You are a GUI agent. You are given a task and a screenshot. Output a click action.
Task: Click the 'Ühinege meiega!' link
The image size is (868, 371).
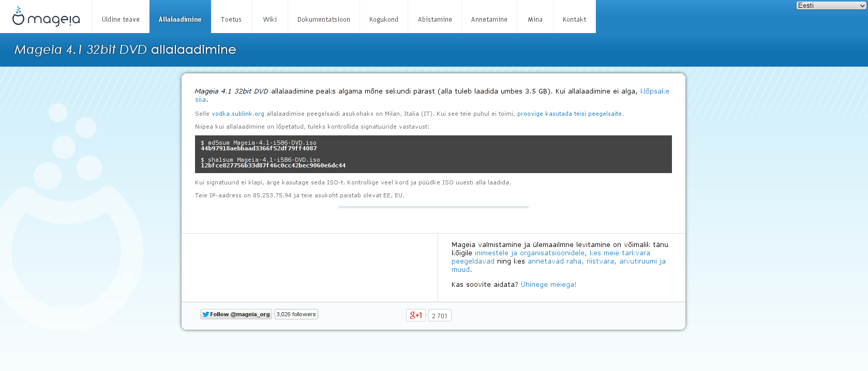(548, 285)
